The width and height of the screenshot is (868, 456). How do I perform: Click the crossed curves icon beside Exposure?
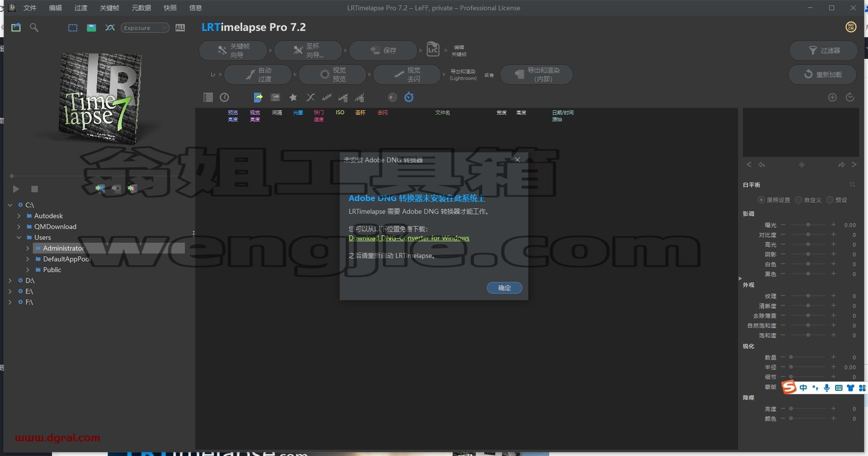tap(110, 28)
